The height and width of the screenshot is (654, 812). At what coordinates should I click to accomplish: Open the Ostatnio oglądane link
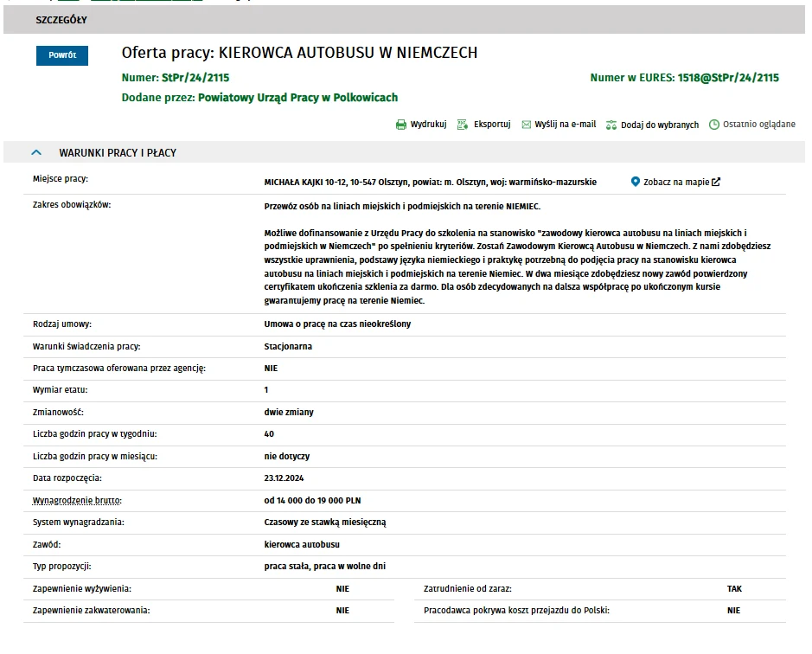[758, 125]
